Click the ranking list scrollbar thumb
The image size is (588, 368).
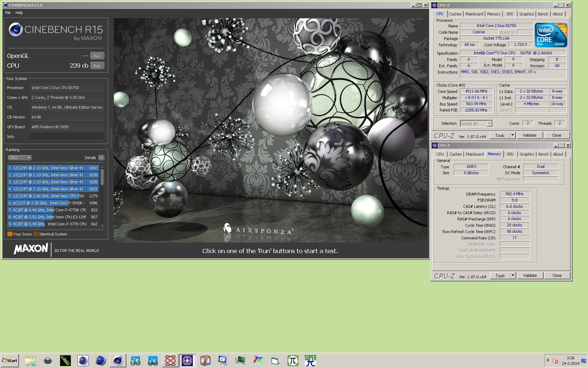(x=102, y=177)
